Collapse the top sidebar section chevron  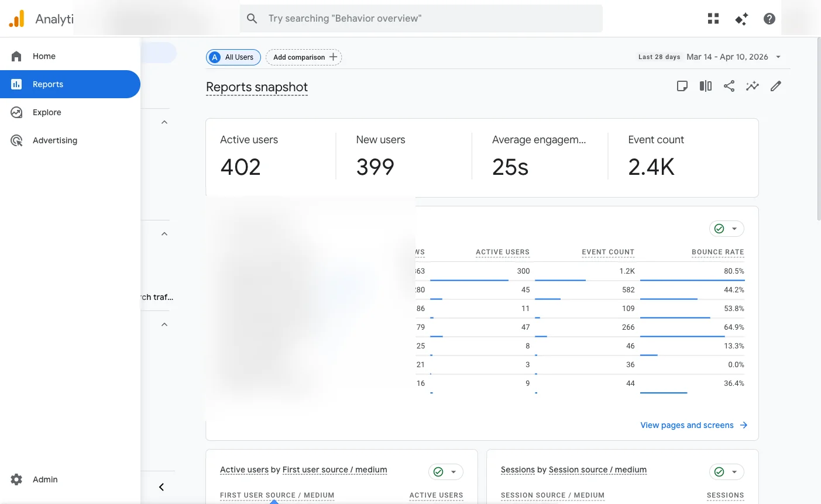164,122
